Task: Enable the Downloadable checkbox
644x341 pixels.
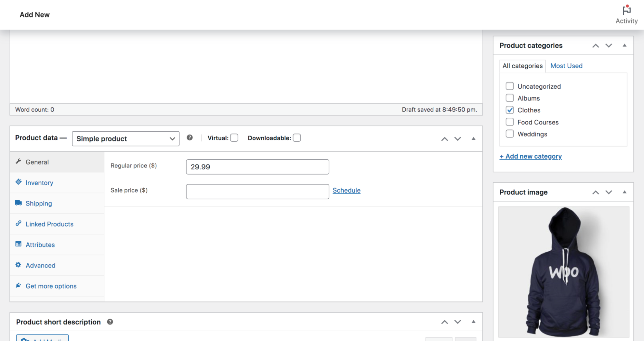Action: [x=297, y=138]
